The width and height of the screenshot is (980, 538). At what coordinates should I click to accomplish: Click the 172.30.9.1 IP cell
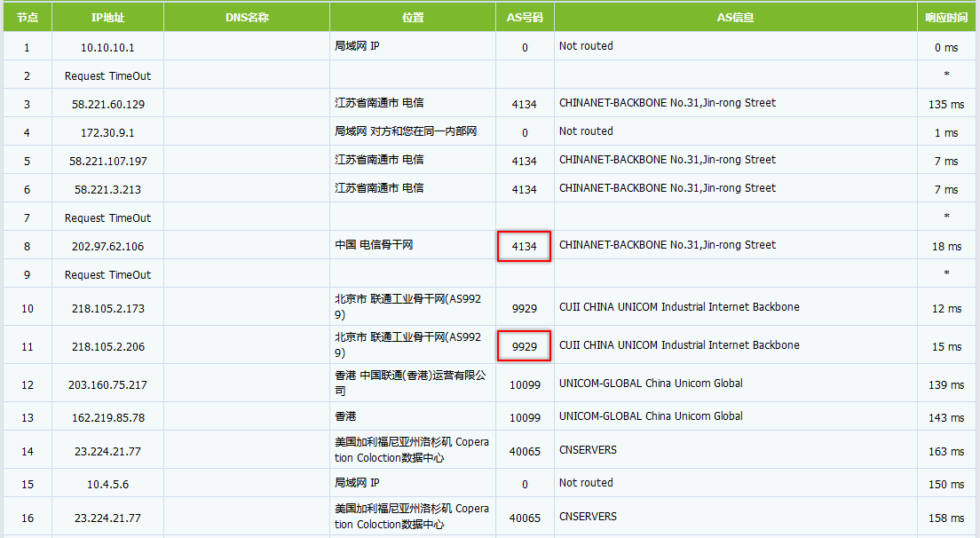pyautogui.click(x=107, y=132)
